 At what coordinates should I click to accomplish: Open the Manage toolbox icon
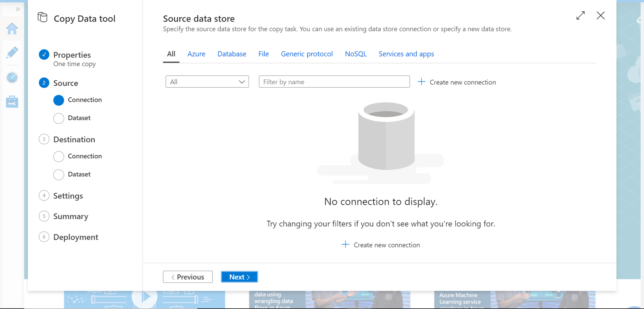pyautogui.click(x=12, y=102)
